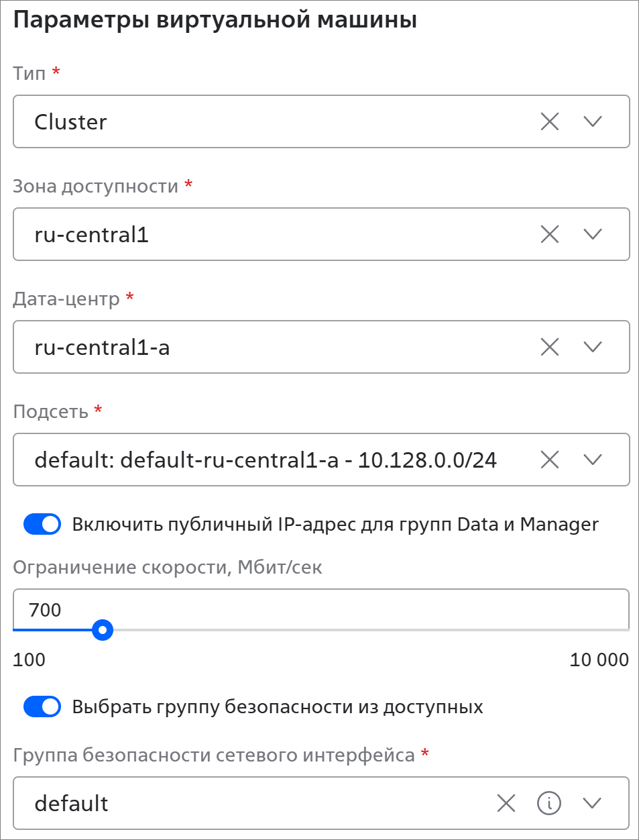Expand the security group dropdown chevron

click(x=592, y=803)
